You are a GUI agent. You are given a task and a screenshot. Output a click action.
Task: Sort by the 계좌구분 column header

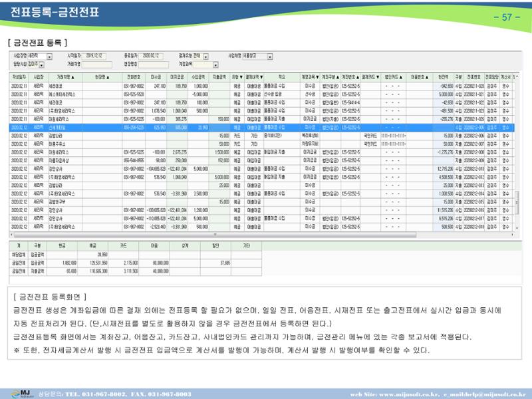coord(331,77)
